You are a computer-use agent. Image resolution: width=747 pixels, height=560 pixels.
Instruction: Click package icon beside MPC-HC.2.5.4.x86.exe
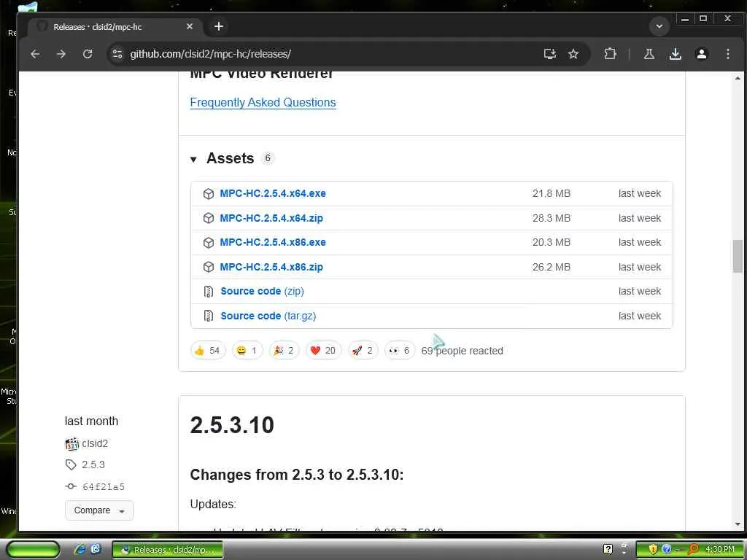coord(208,242)
